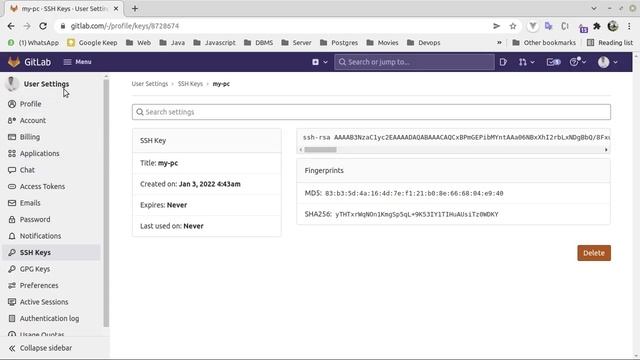Open a new browser tab
Screen dimensions: 640x360
pos(135,9)
